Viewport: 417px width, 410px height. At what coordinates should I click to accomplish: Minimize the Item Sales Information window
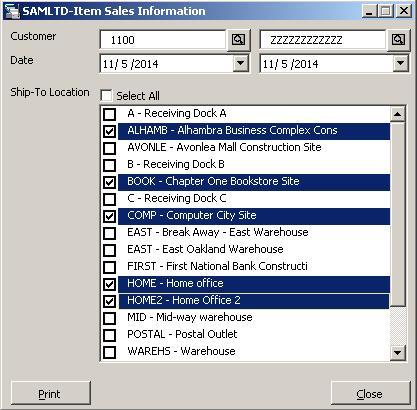pyautogui.click(x=369, y=11)
